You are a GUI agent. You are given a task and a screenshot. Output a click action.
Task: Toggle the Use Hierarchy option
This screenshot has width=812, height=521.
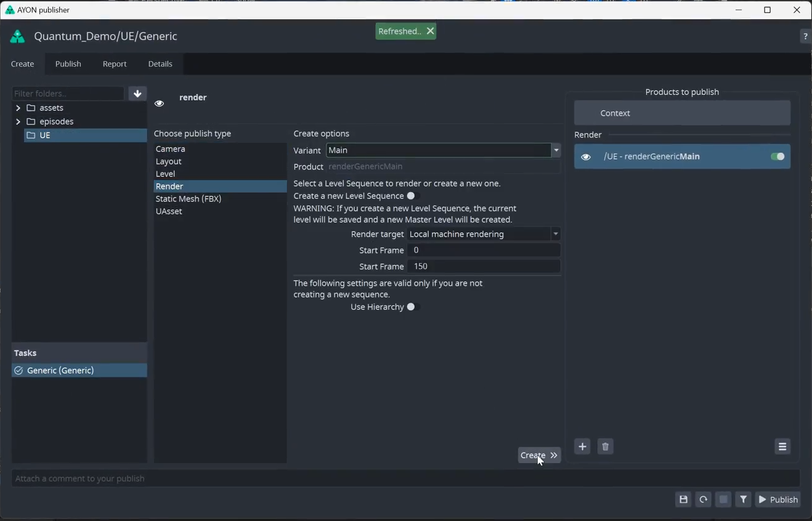[x=412, y=307]
